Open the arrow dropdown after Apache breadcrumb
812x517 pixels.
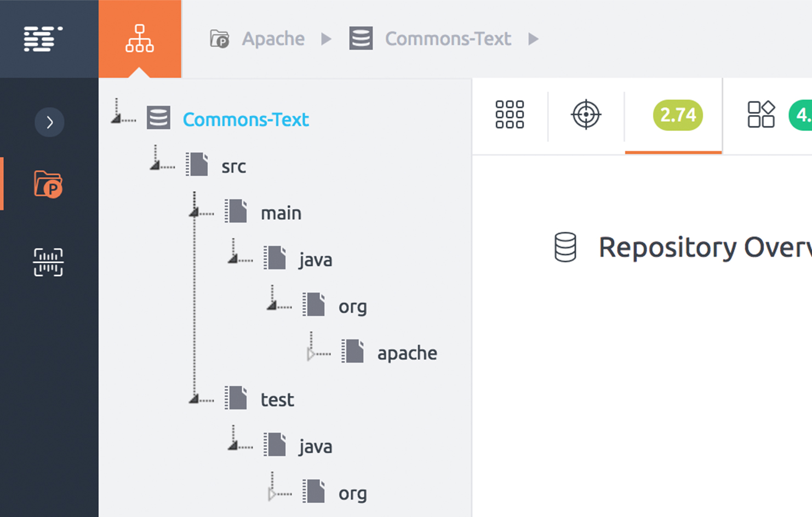[x=327, y=39]
